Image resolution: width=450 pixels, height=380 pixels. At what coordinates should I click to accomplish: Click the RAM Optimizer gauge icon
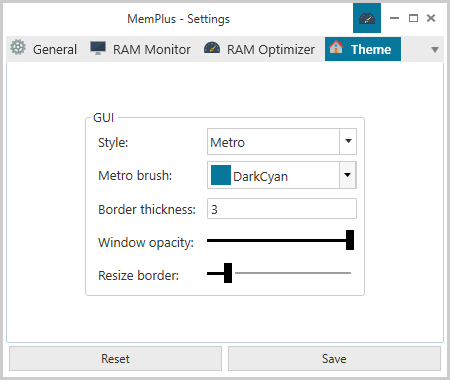[x=212, y=48]
